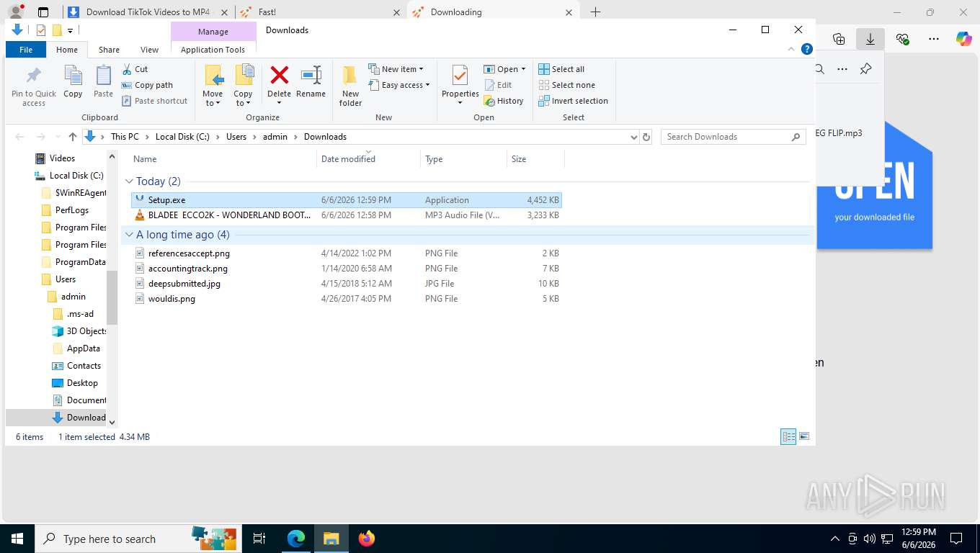Viewport: 980px width, 553px height.
Task: Open Microsoft Edge from taskbar
Action: click(x=296, y=539)
